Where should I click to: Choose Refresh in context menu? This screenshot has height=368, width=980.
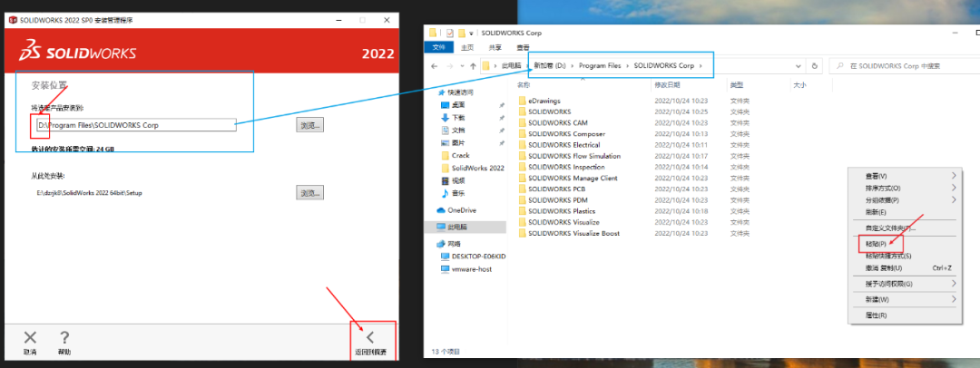903,212
